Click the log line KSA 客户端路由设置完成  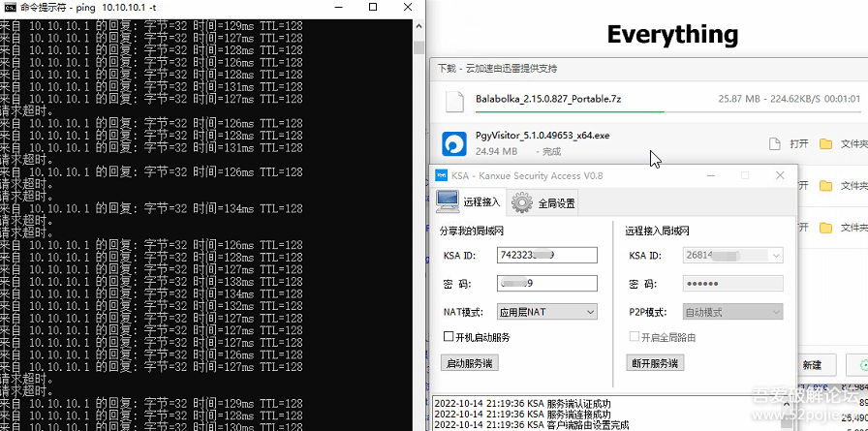click(x=532, y=425)
